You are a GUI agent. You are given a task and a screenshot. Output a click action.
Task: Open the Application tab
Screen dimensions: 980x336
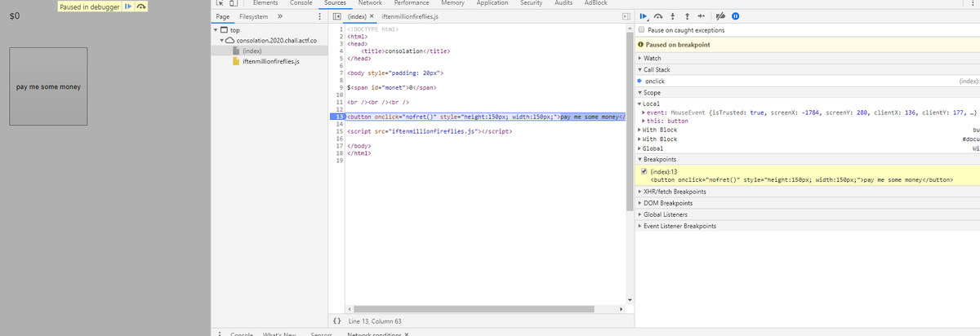tap(492, 3)
